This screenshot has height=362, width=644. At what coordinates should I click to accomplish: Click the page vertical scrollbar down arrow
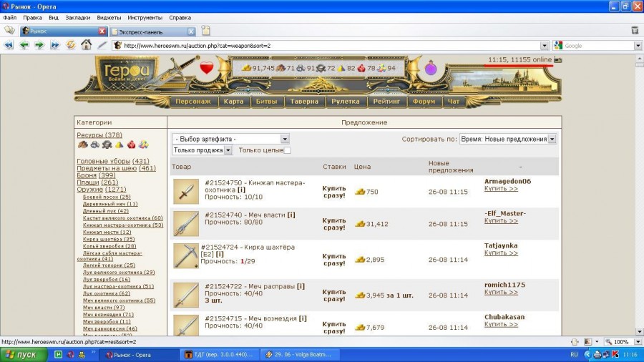640,332
